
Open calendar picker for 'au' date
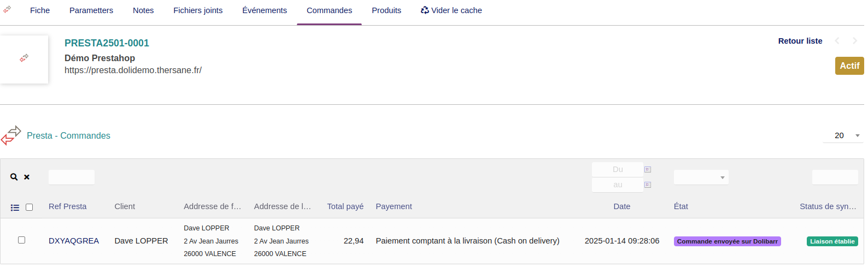click(648, 185)
